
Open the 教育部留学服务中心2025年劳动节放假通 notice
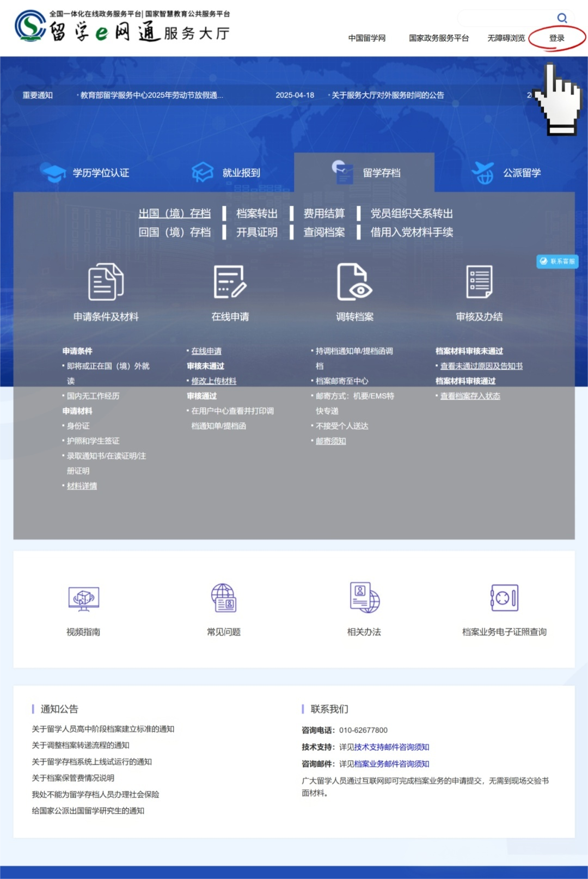tap(151, 95)
